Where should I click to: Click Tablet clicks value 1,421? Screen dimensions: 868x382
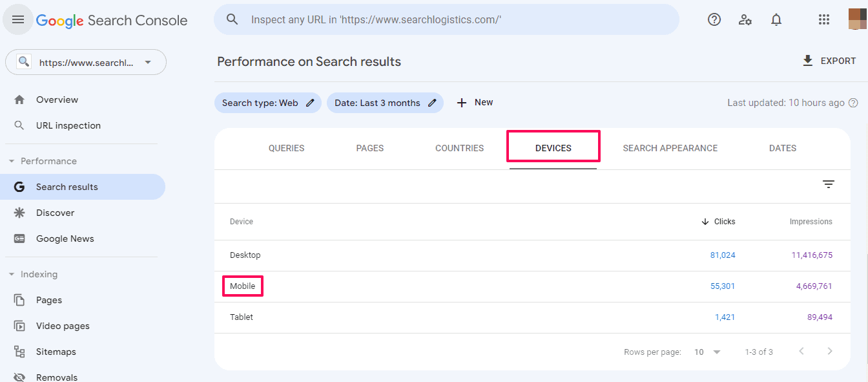(x=725, y=317)
